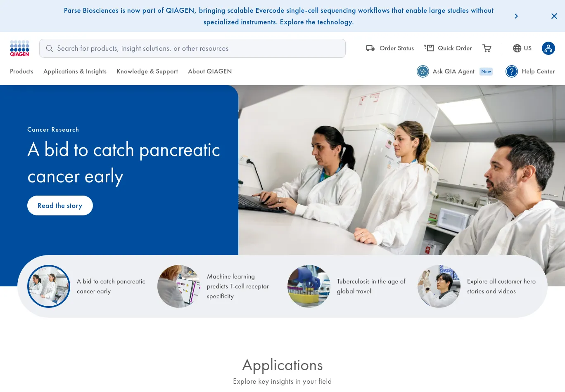This screenshot has height=392, width=565.
Task: Select the US region globe
Action: click(517, 48)
